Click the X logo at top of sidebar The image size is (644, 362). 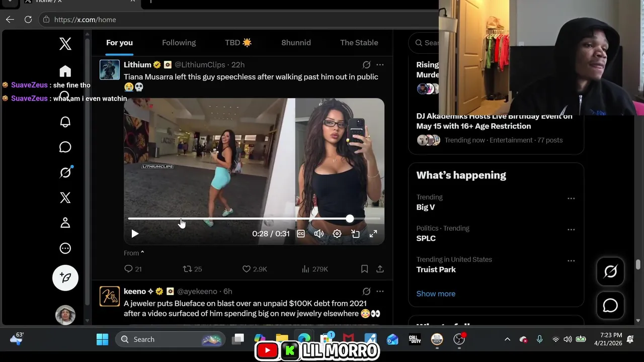coord(65,44)
